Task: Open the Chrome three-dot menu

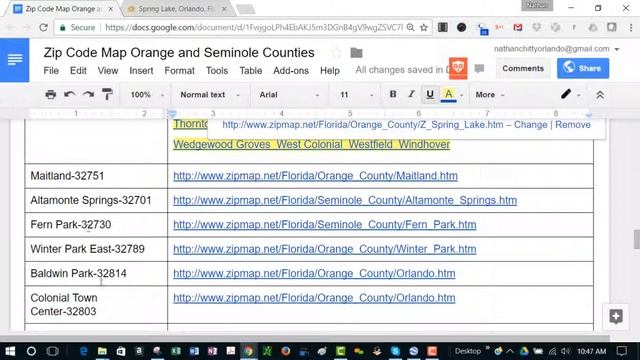Action: click(631, 27)
